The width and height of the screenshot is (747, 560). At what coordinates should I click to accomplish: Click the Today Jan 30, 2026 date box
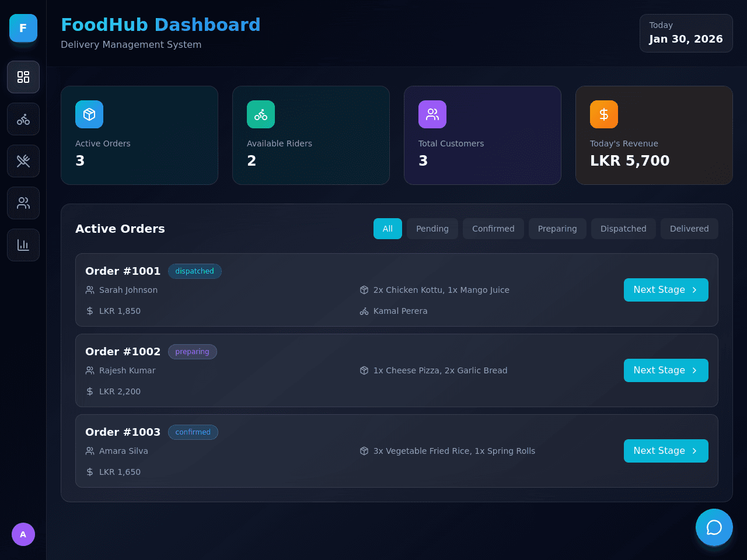tap(686, 33)
